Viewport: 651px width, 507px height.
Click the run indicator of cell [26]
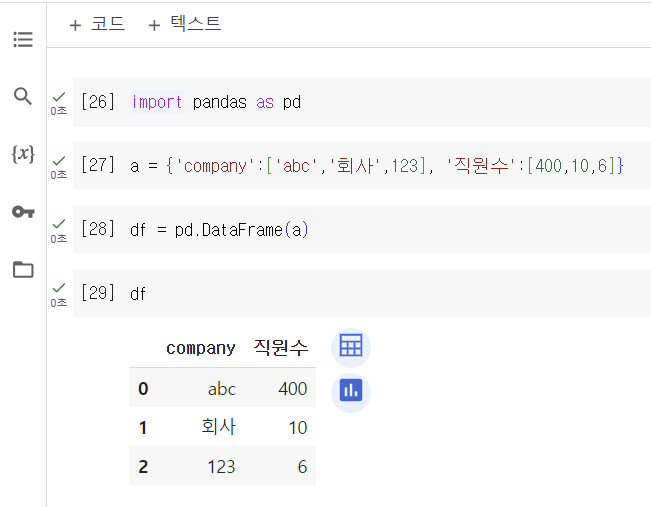click(59, 103)
